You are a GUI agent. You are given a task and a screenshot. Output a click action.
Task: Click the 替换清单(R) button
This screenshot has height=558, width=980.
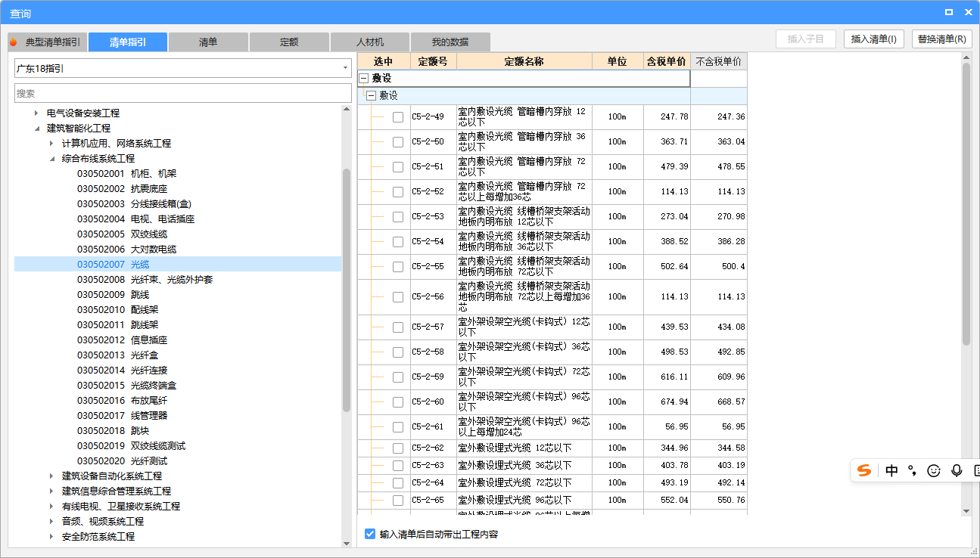(941, 39)
